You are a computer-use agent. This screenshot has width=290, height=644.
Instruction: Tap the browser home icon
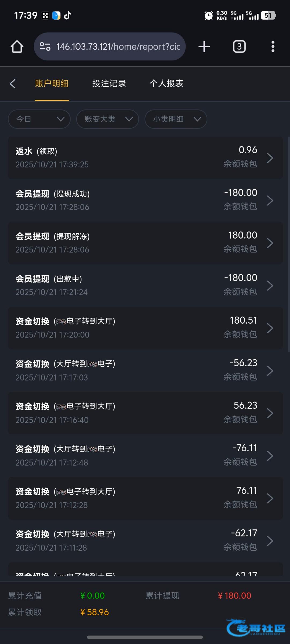[x=17, y=47]
